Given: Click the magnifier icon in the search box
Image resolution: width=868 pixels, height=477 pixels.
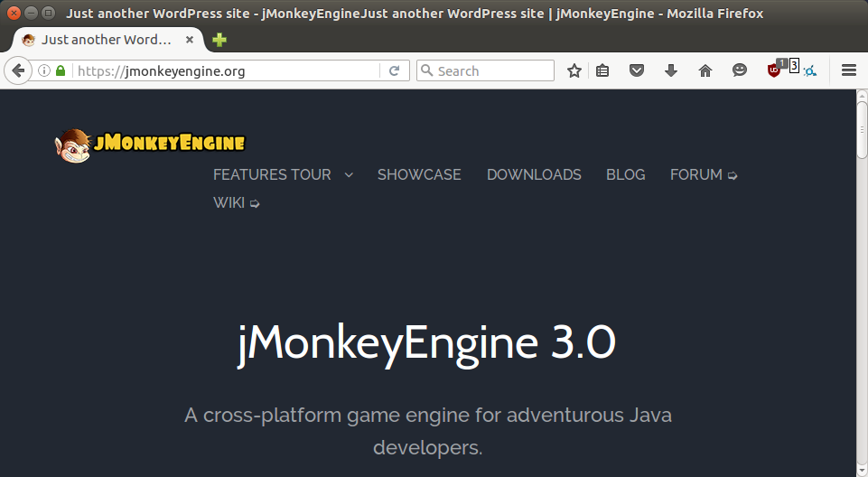Looking at the screenshot, I should (x=426, y=70).
